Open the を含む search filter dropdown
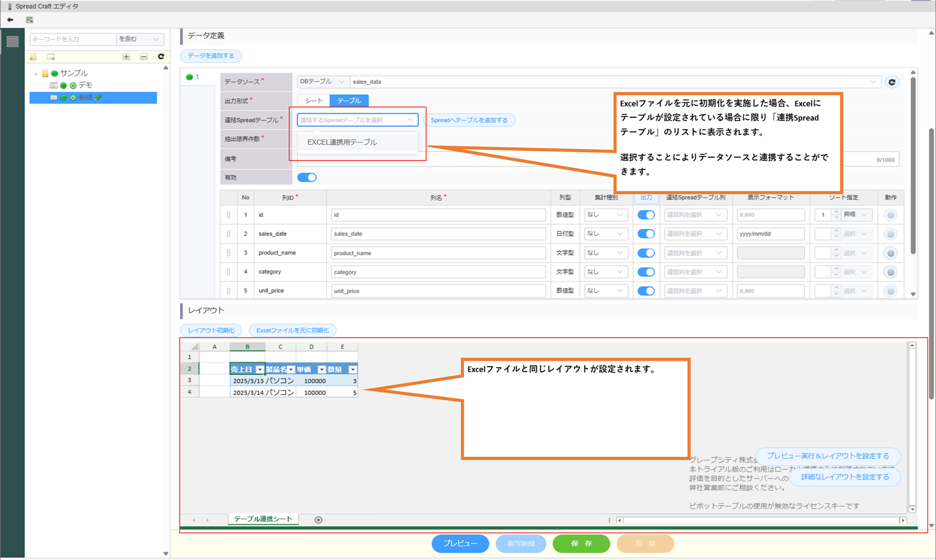The height and width of the screenshot is (560, 936). (x=139, y=39)
